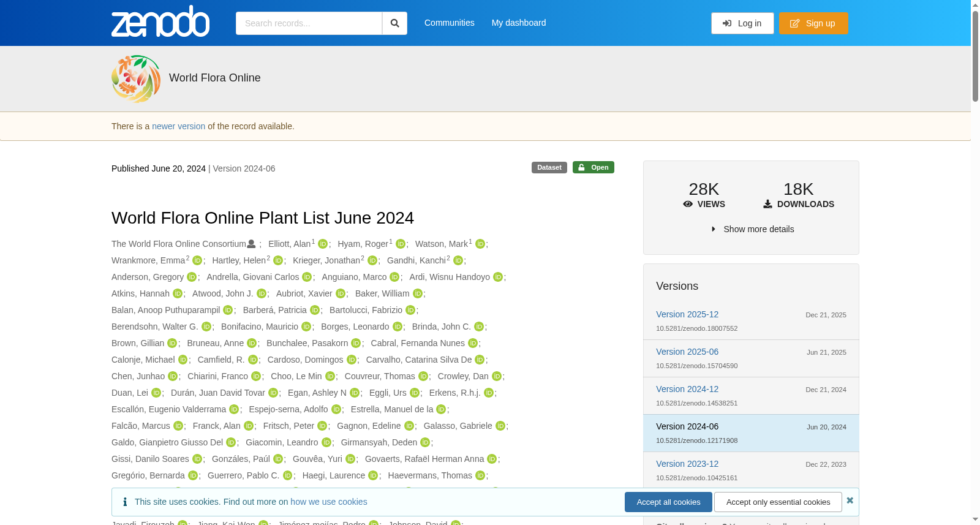980x525 pixels.
Task: Open ORCID icon for Wrankmore, Emma
Action: point(197,260)
